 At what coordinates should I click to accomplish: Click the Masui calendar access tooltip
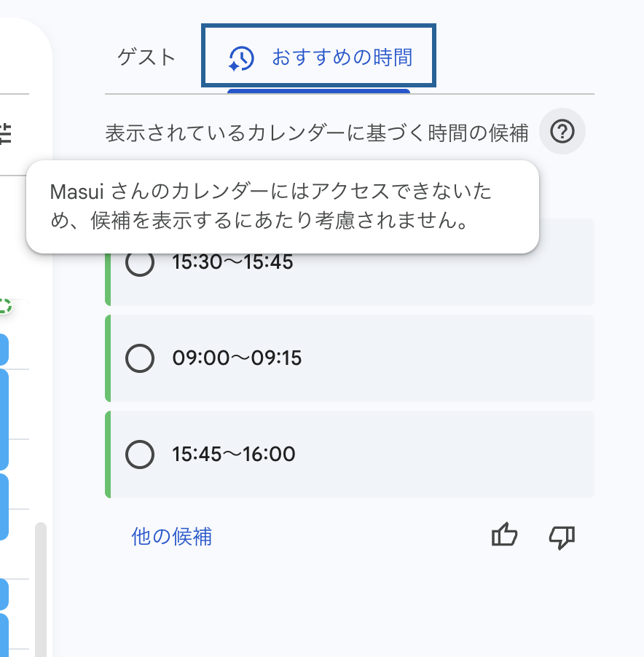click(x=282, y=207)
